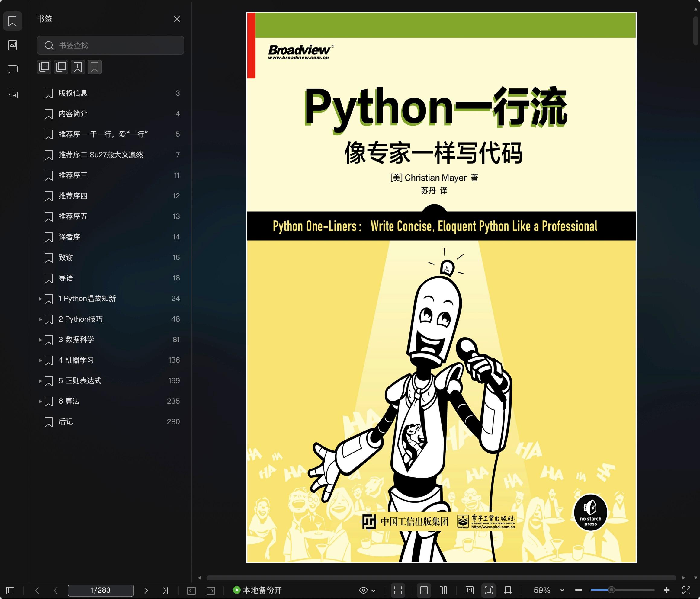Expand the 1 Python温故知新 chapter
The height and width of the screenshot is (599, 700).
[x=40, y=299]
